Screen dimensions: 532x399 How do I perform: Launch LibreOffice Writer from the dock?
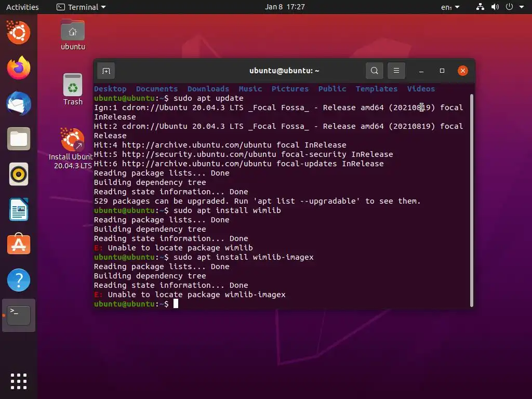pyautogui.click(x=18, y=209)
